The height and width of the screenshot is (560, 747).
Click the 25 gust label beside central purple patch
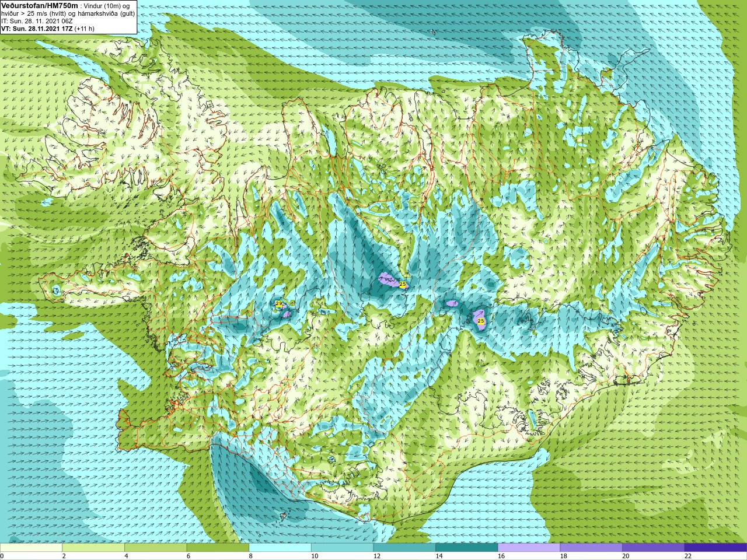pos(403,284)
